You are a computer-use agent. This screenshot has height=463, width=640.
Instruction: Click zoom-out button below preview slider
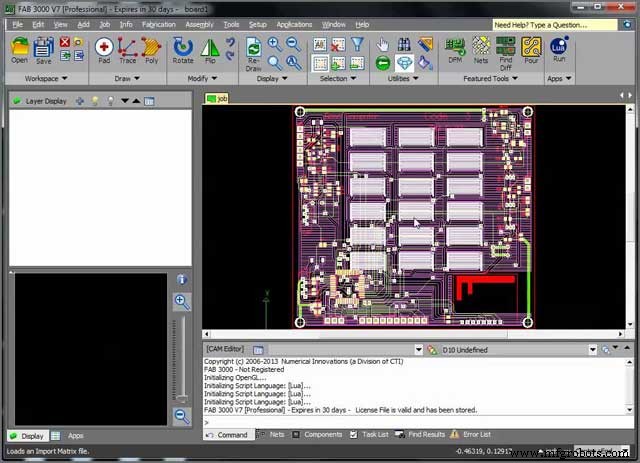[182, 416]
